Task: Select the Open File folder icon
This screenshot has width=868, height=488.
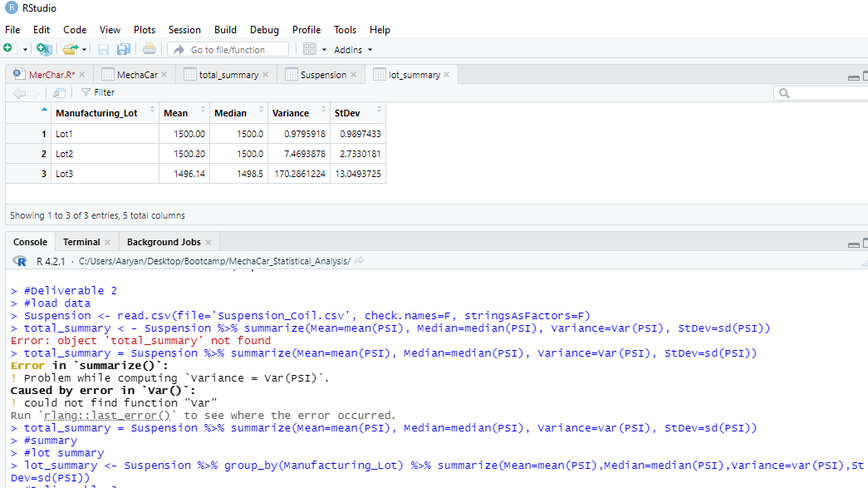Action: 71,49
